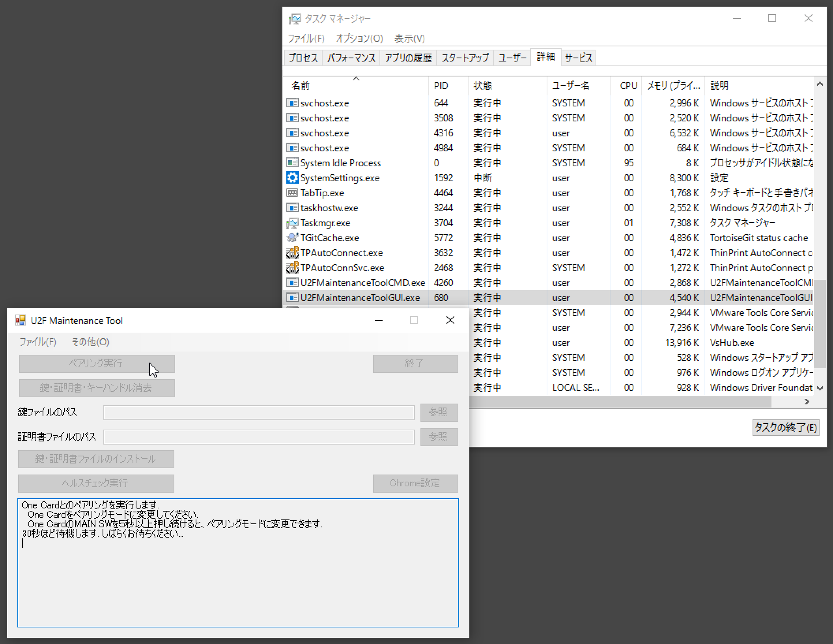Sort by the PID column header

point(448,86)
